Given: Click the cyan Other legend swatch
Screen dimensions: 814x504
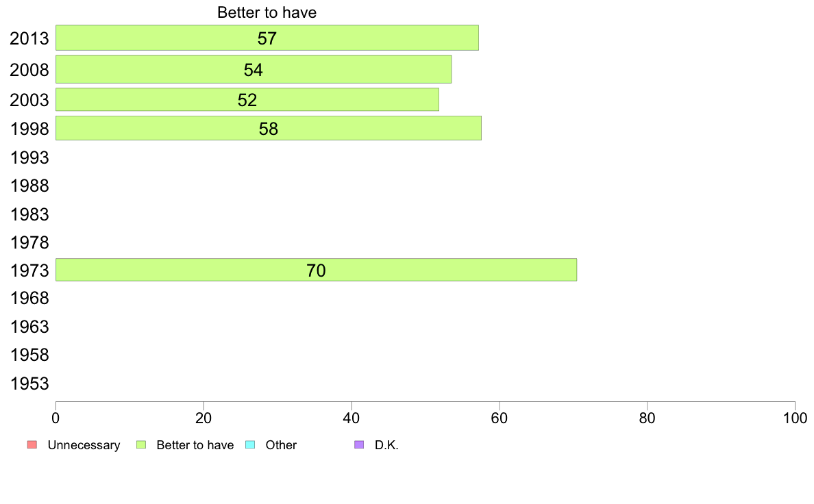Looking at the screenshot, I should tap(250, 445).
